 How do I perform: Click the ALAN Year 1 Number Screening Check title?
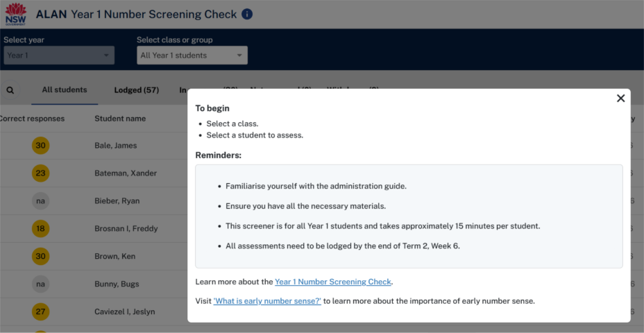coord(136,15)
